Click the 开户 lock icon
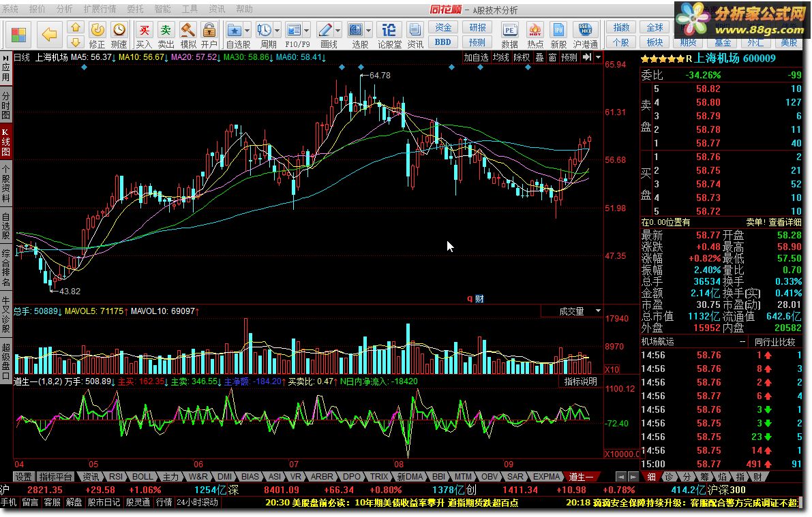This screenshot has height=517, width=812. pyautogui.click(x=209, y=30)
